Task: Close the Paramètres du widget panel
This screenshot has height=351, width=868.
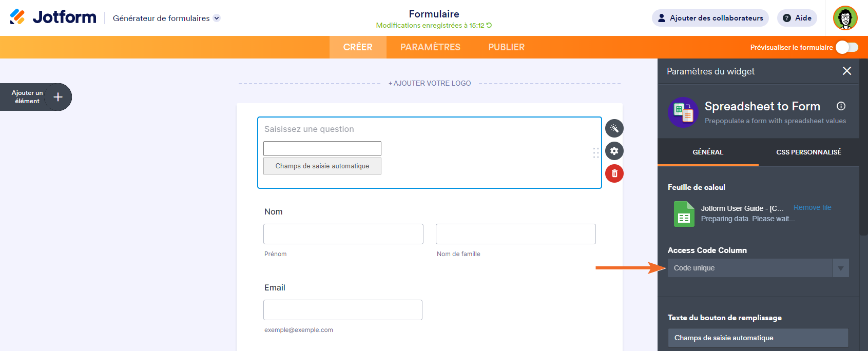Action: [847, 71]
